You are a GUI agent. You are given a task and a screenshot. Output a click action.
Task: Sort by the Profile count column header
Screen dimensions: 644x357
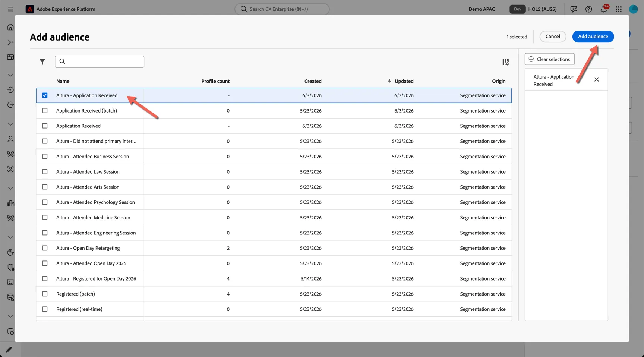[x=215, y=81]
